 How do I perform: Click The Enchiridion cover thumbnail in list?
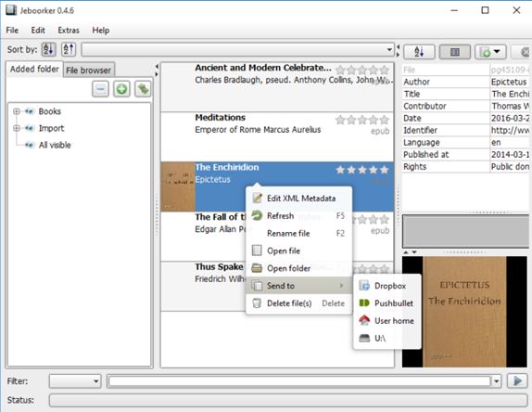tap(178, 187)
